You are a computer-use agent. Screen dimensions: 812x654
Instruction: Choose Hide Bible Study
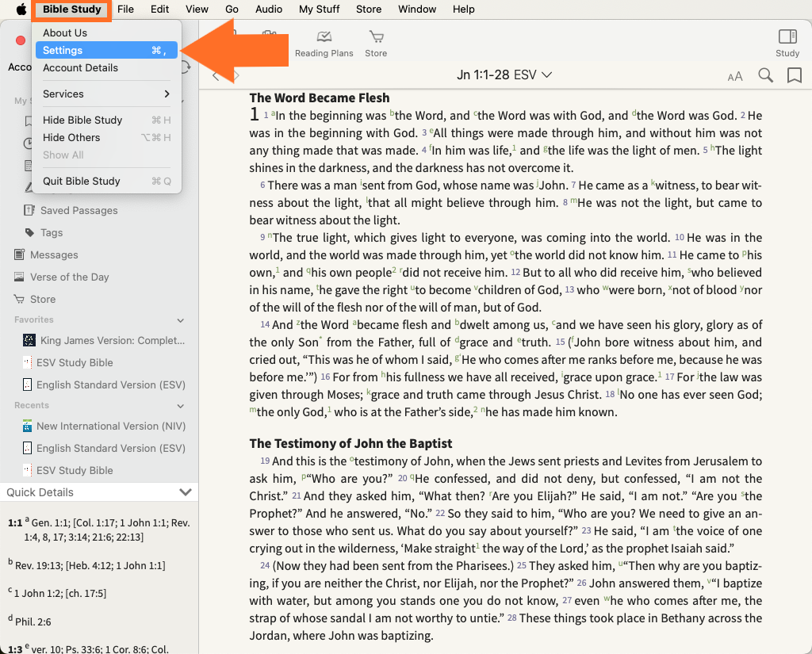[106, 120]
